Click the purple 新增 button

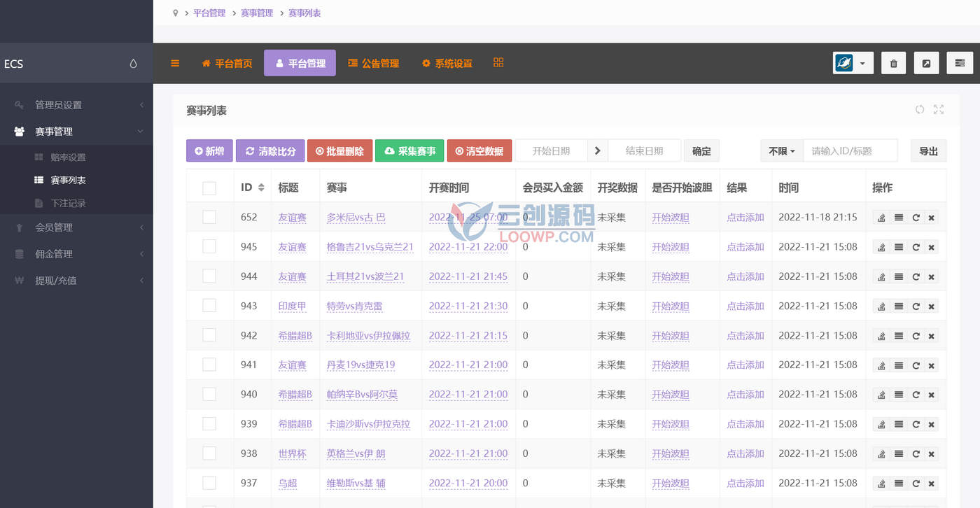[x=209, y=150]
